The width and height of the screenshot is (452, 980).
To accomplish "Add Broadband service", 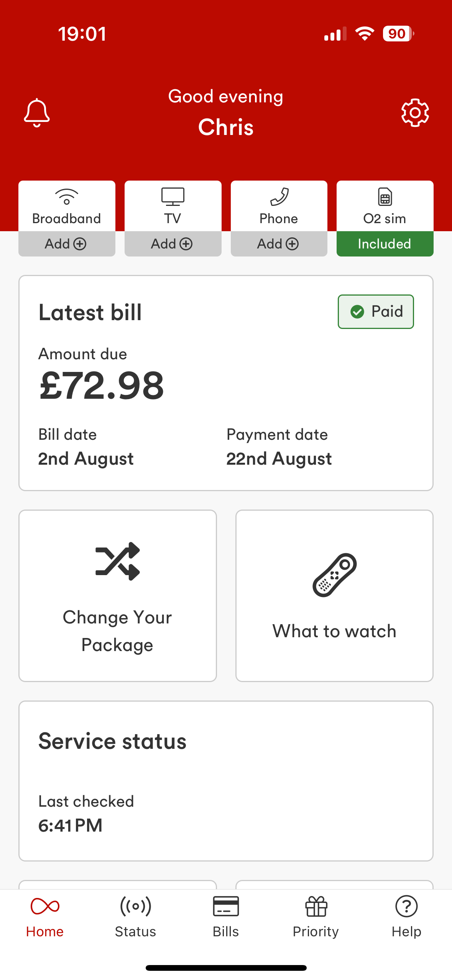I will [67, 244].
